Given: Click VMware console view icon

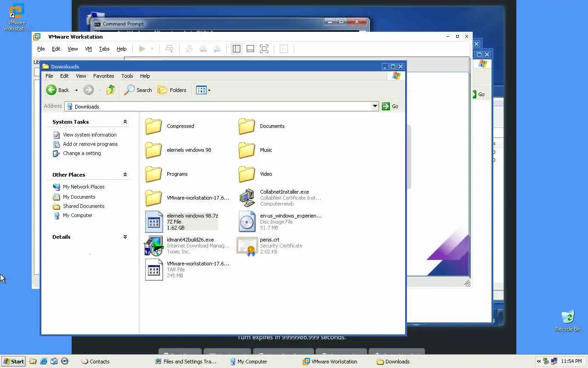Looking at the screenshot, I should coord(284,49).
